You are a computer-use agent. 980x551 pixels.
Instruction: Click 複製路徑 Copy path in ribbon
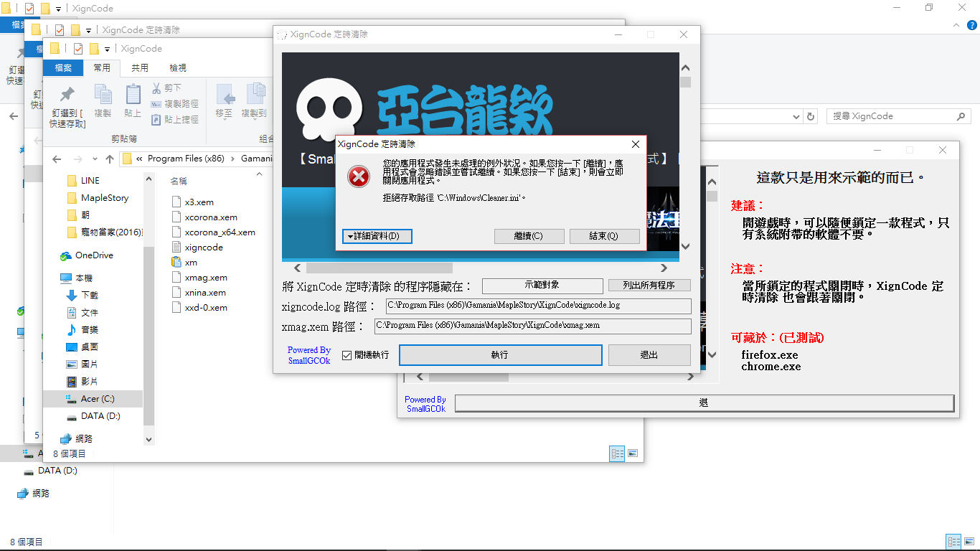pyautogui.click(x=175, y=104)
